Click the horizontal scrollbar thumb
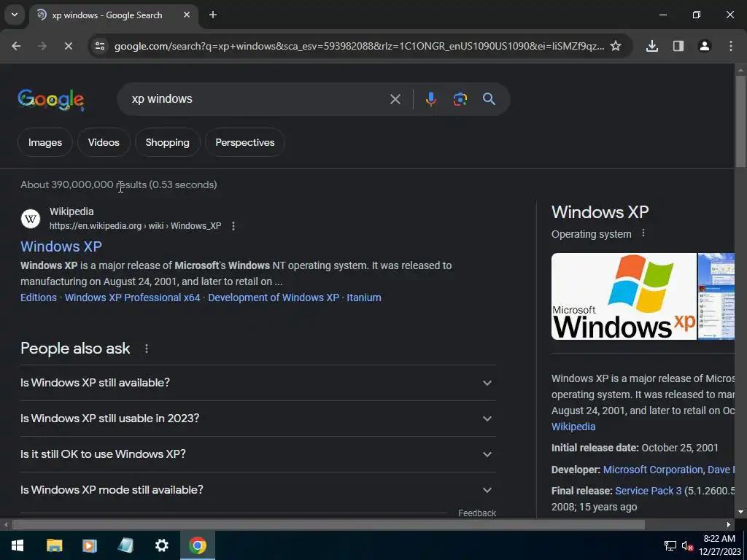 [328, 525]
